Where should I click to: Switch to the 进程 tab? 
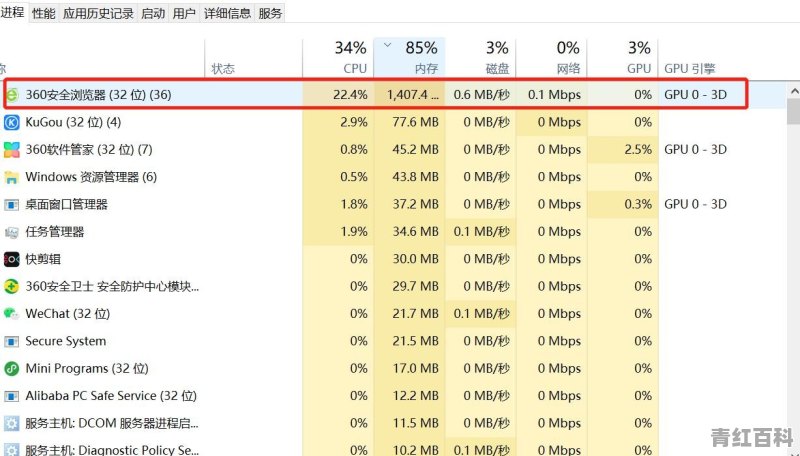pyautogui.click(x=12, y=12)
